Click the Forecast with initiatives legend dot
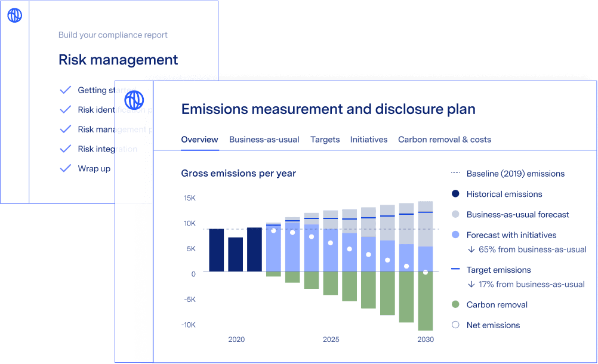This screenshot has width=598, height=364. (x=455, y=235)
